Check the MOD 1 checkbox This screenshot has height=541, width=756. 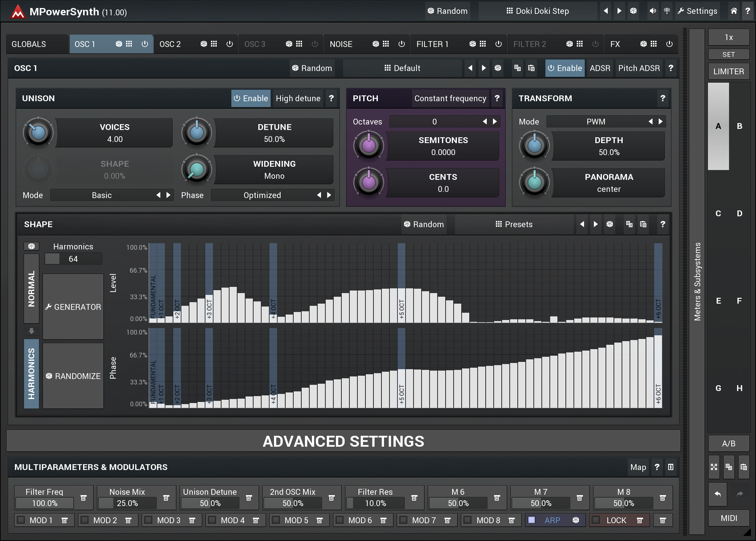click(21, 520)
